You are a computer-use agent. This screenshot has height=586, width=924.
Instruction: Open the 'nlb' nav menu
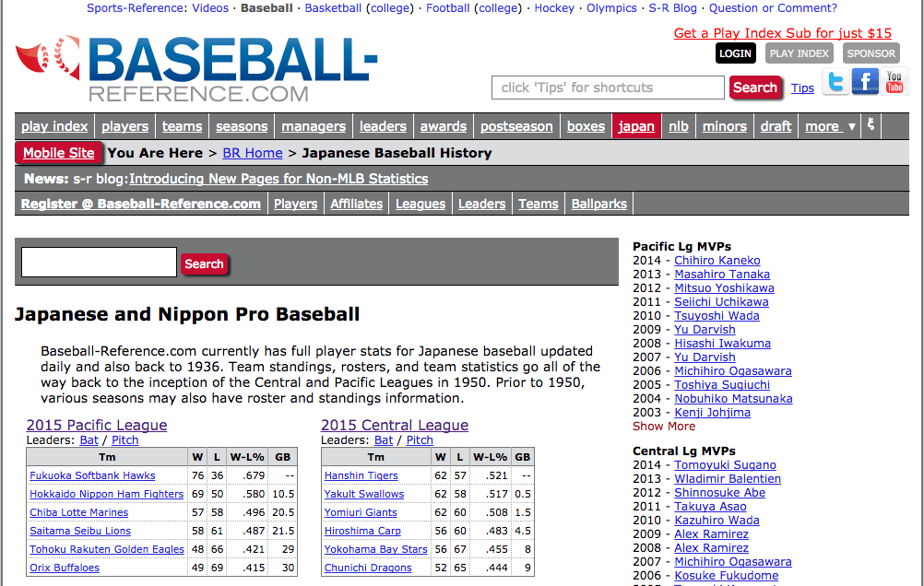[679, 126]
